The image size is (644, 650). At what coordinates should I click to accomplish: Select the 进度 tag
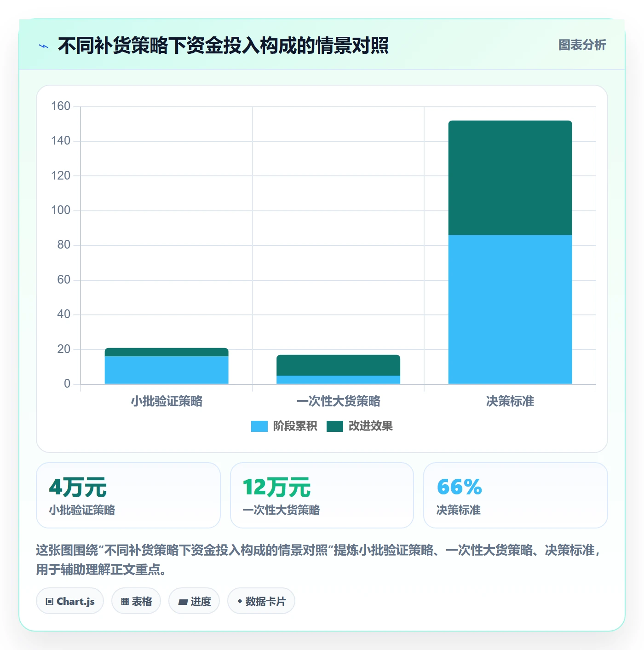click(x=194, y=601)
